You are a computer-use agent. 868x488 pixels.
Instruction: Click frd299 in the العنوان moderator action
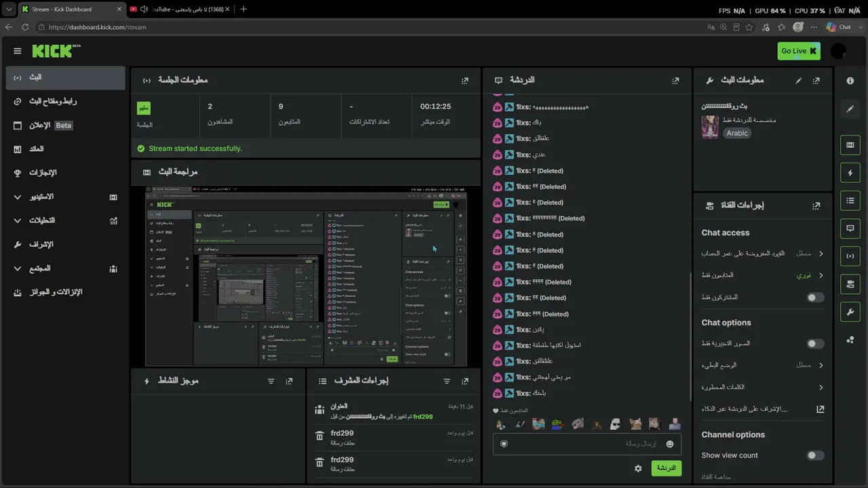(x=423, y=417)
